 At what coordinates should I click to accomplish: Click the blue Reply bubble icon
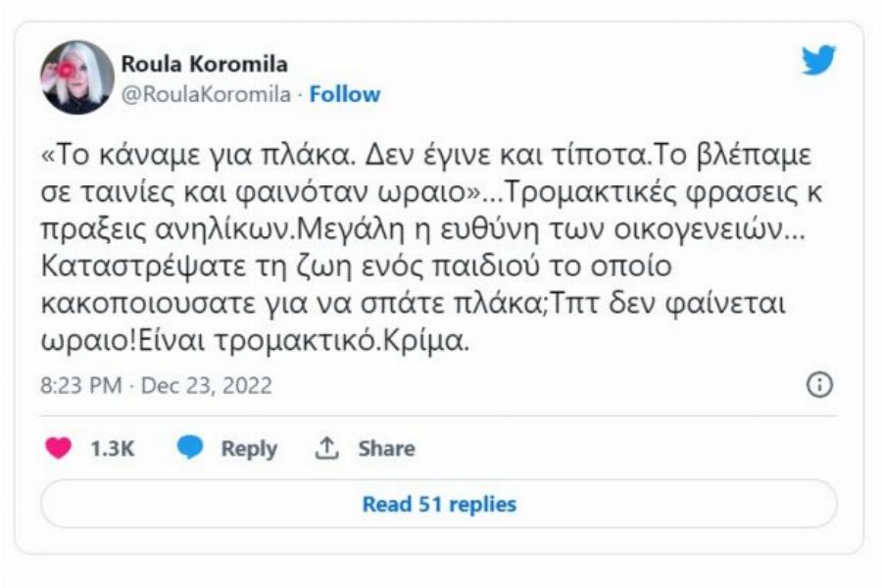[x=188, y=448]
